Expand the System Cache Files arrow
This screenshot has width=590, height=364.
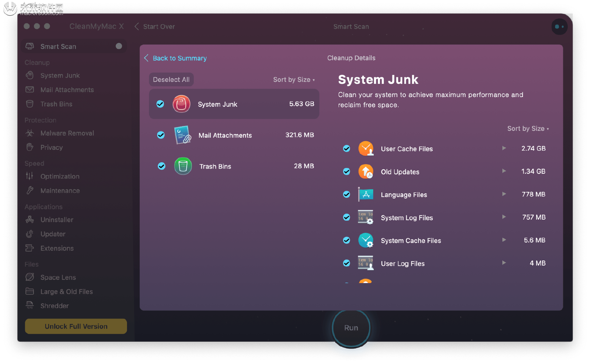pyautogui.click(x=504, y=240)
